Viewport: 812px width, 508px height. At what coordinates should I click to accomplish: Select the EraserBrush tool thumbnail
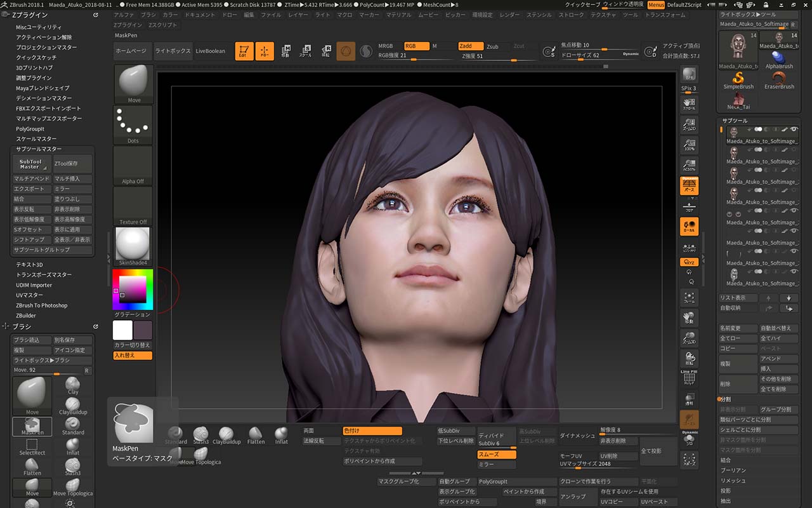click(x=779, y=81)
